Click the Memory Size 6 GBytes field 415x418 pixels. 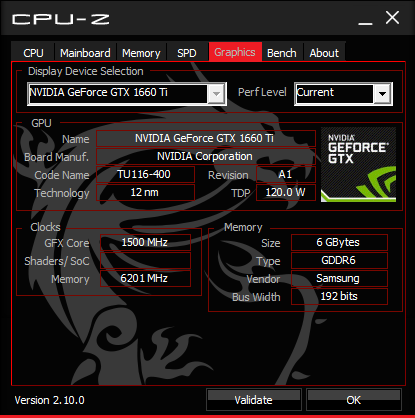pos(339,242)
